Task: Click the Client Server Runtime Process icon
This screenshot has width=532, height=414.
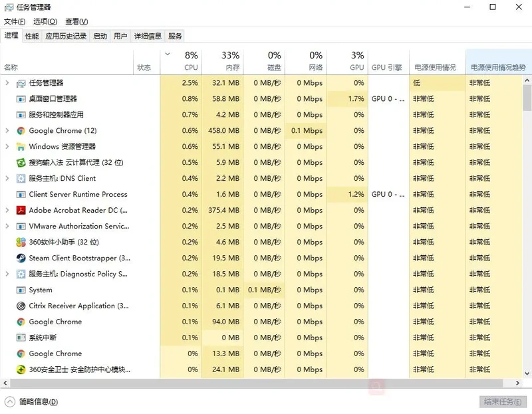Action: 21,195
